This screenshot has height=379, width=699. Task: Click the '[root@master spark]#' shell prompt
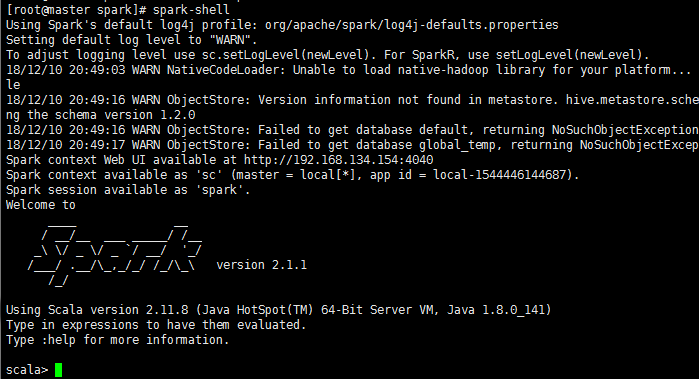76,9
